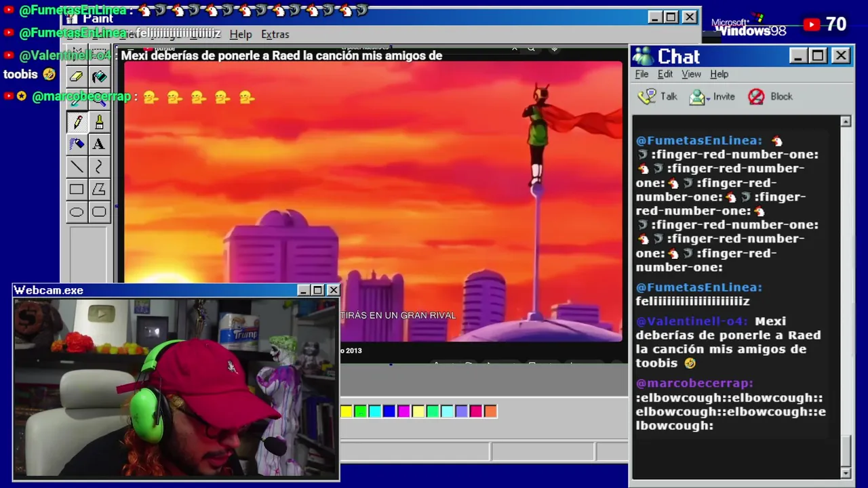Close the Paint window

[689, 17]
